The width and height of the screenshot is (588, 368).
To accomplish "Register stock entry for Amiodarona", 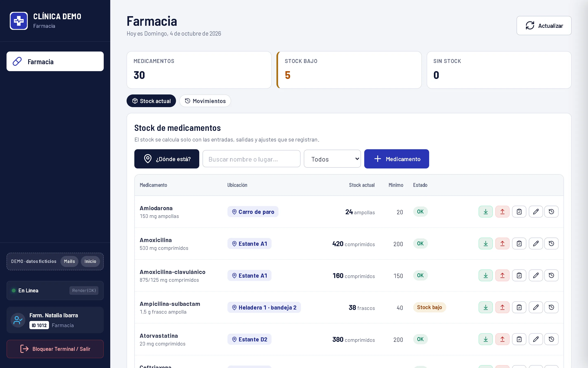I will 486,212.
